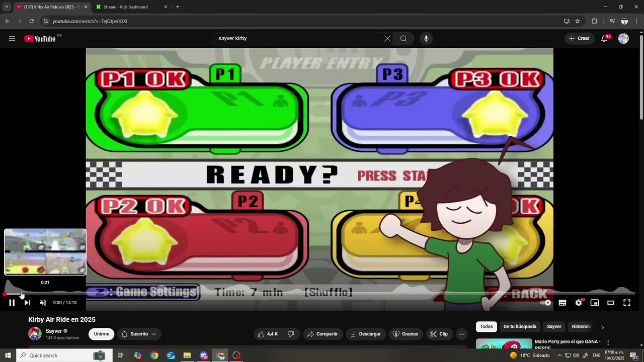
Task: Open the Copilot icon on the taskbar
Action: (137, 355)
